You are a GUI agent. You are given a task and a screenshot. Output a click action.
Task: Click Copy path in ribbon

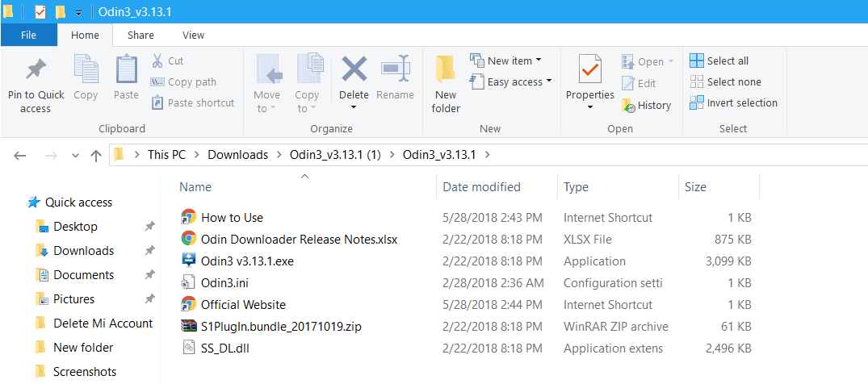click(184, 82)
